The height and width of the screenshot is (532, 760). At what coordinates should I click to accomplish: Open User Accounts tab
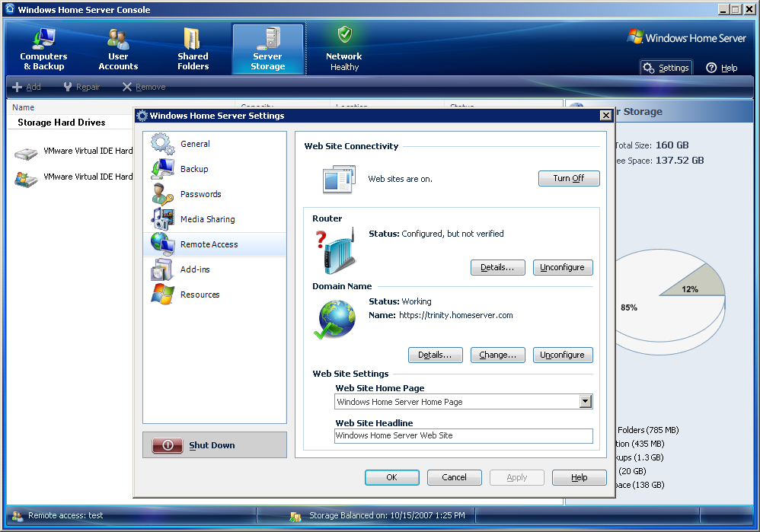tap(118, 49)
